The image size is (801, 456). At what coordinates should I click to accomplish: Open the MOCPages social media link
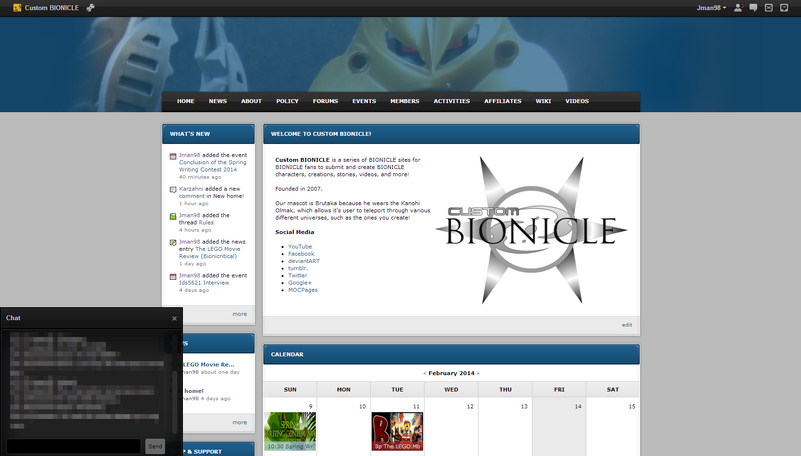click(302, 290)
